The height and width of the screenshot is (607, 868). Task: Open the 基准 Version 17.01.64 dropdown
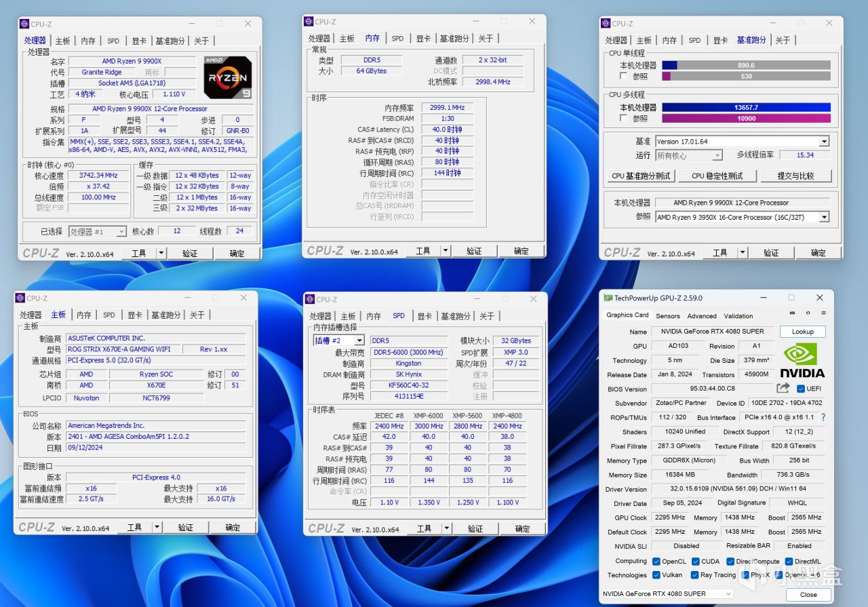click(824, 142)
